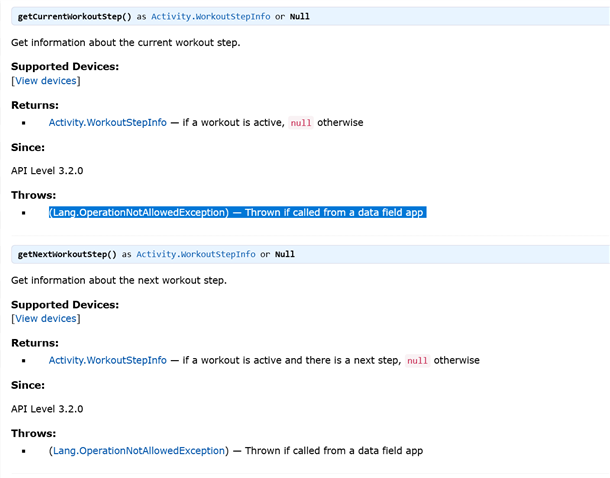Click the null code in getNextWorkoutStep Returns

click(x=417, y=361)
